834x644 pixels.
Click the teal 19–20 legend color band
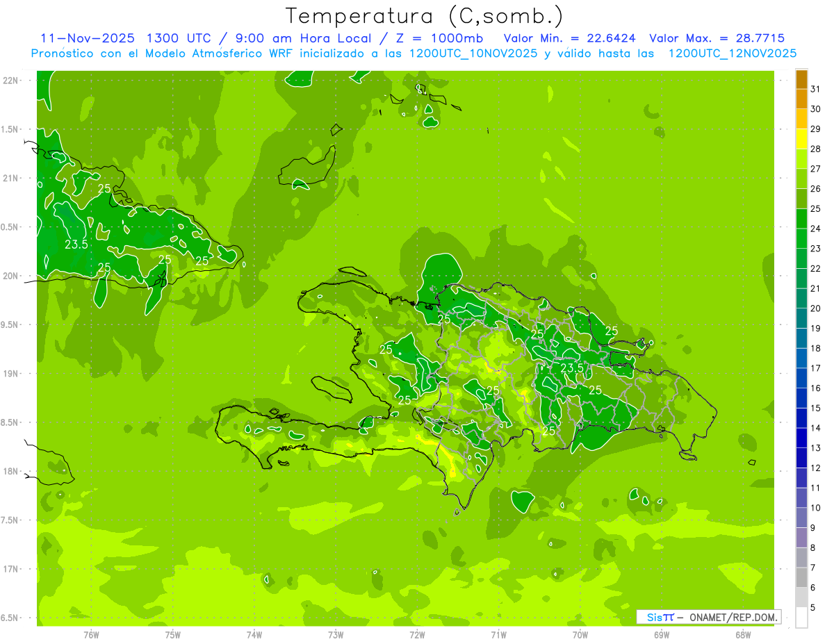coord(801,318)
